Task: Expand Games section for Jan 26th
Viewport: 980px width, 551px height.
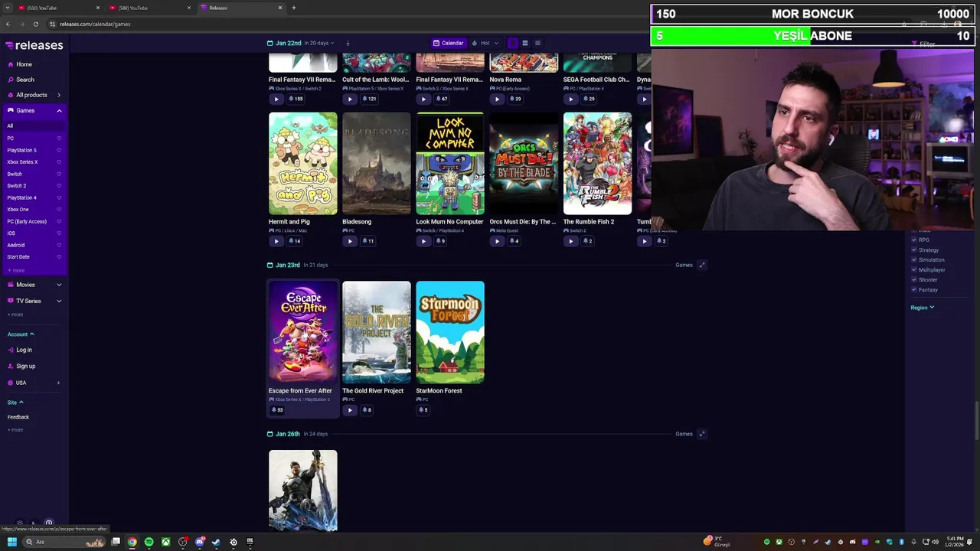Action: click(702, 434)
